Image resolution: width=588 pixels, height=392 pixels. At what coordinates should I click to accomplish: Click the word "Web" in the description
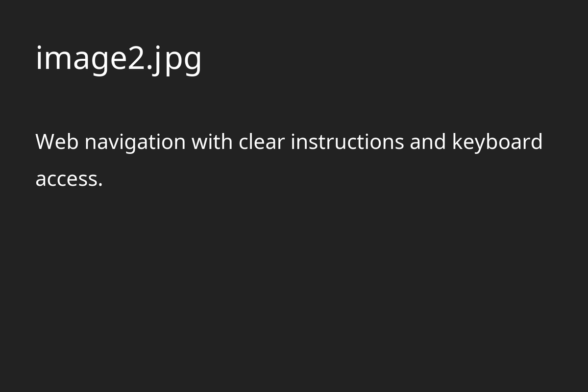tap(57, 142)
